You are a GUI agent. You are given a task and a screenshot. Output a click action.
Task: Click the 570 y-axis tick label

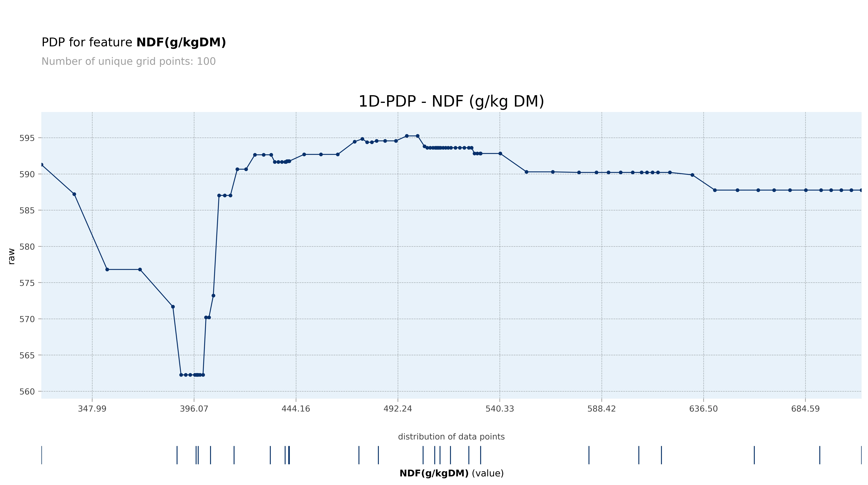click(27, 319)
